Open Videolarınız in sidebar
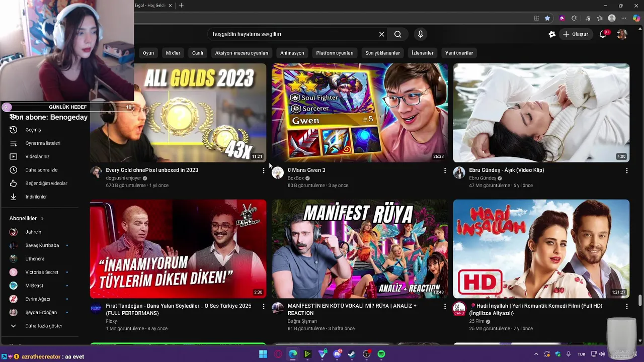Screen dimensions: 644x362 (x=37, y=156)
